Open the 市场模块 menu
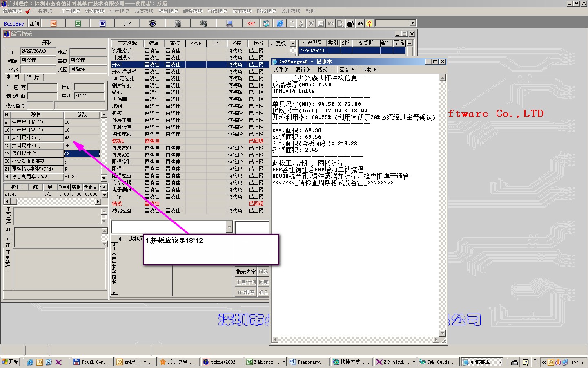Image resolution: width=588 pixels, height=368 pixels. pos(12,11)
